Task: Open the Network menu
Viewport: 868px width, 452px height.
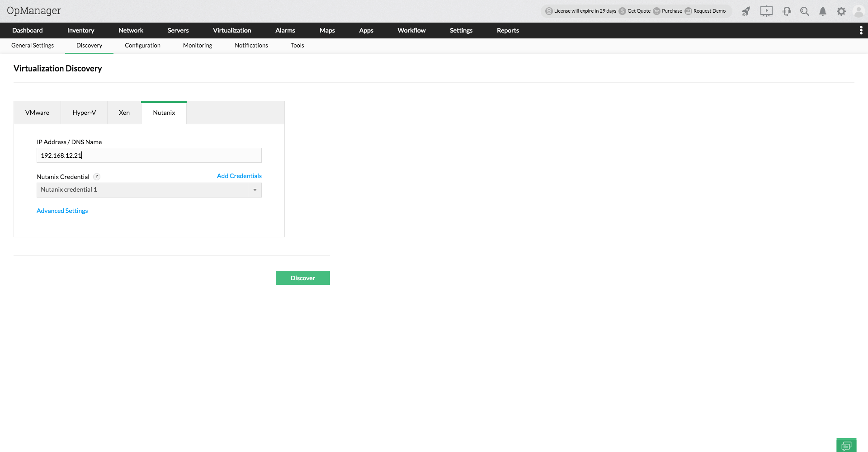Action: coord(131,30)
